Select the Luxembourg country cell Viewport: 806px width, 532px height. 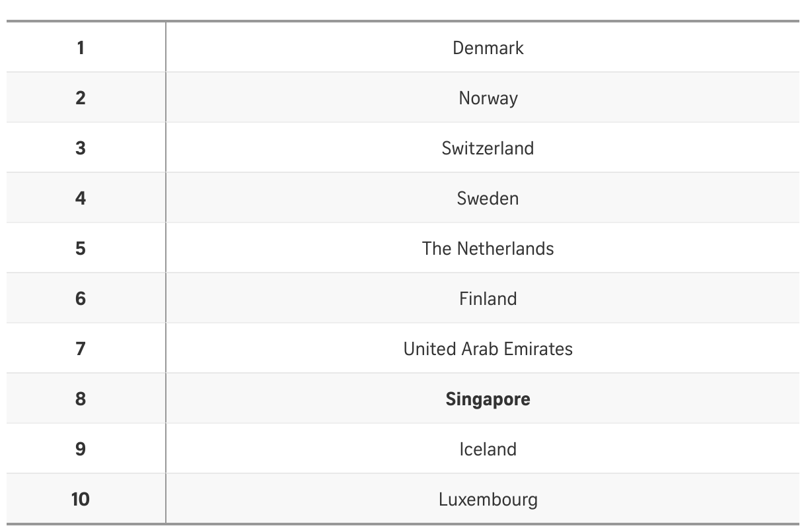(488, 500)
